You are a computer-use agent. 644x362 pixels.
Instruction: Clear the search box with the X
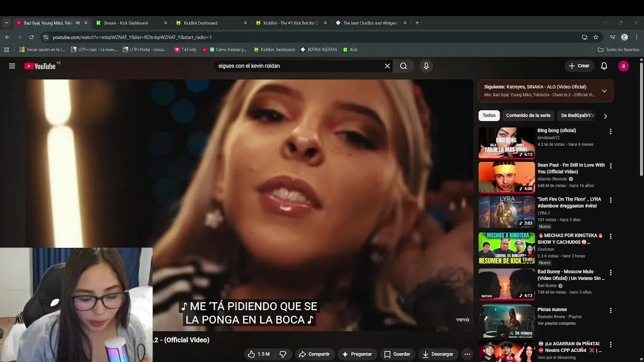tap(387, 66)
